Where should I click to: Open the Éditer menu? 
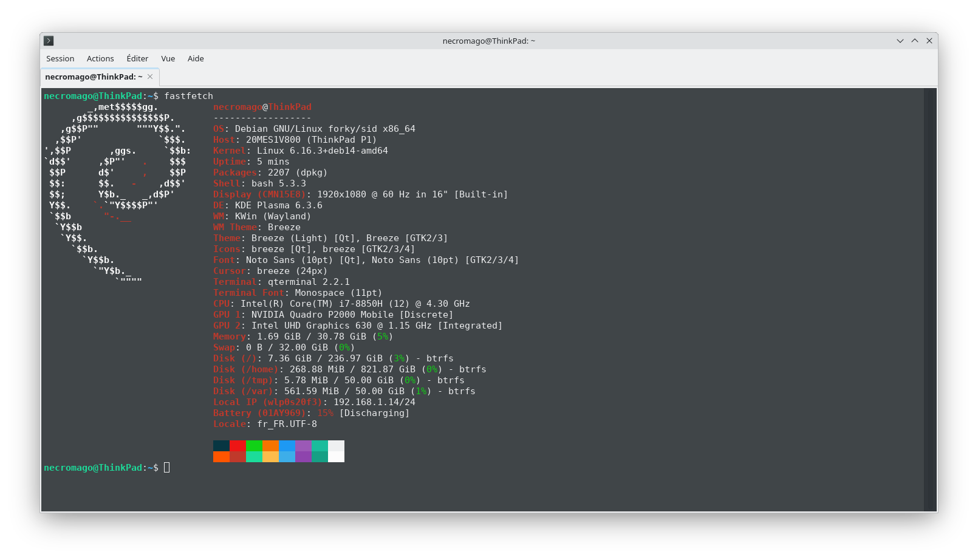pos(137,58)
